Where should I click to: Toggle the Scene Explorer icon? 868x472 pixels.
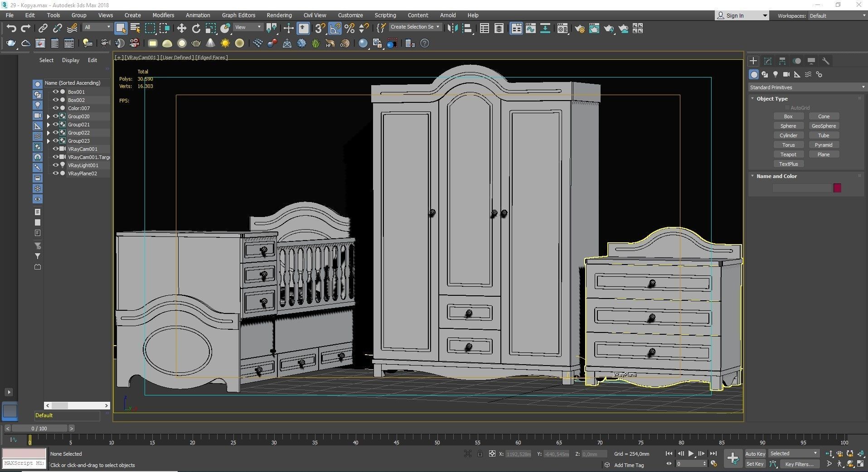485,29
